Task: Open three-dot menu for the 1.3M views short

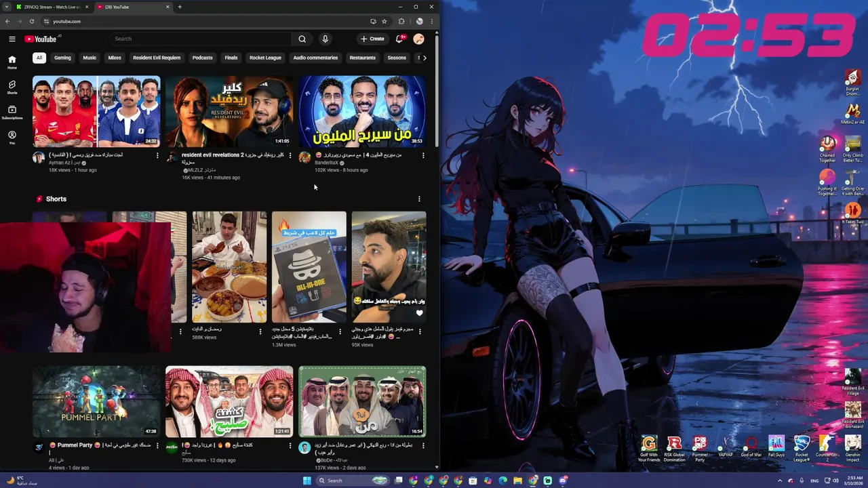Action: 340,331
